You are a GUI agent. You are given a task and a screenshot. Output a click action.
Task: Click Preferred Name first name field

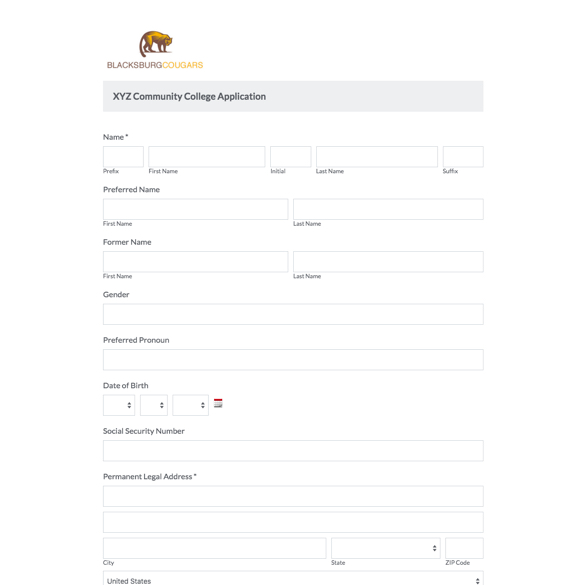[195, 209]
